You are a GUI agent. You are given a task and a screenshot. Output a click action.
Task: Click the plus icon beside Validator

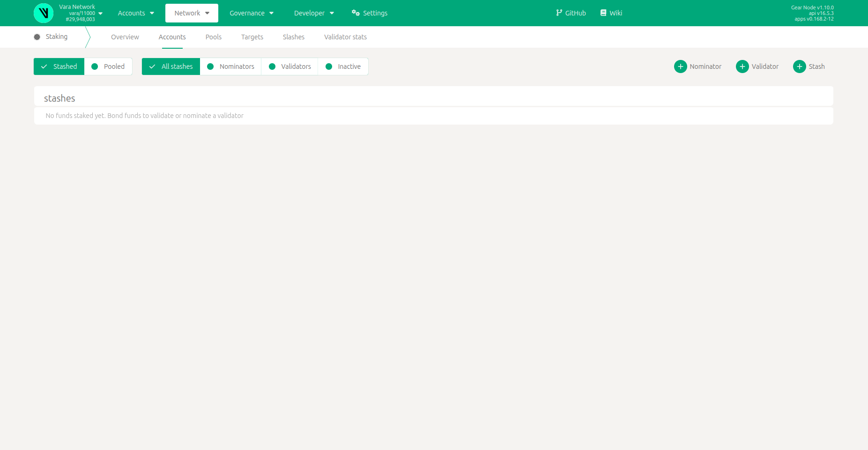[742, 66]
